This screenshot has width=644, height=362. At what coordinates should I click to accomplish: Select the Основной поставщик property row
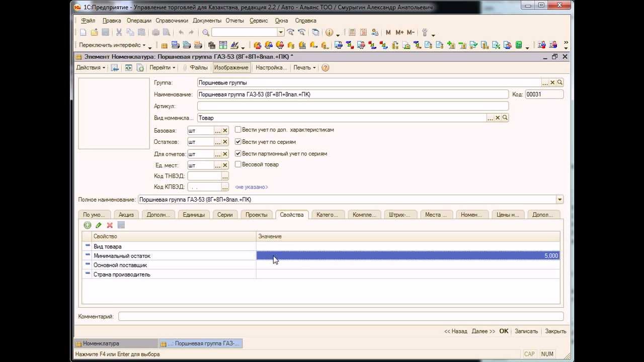321,265
